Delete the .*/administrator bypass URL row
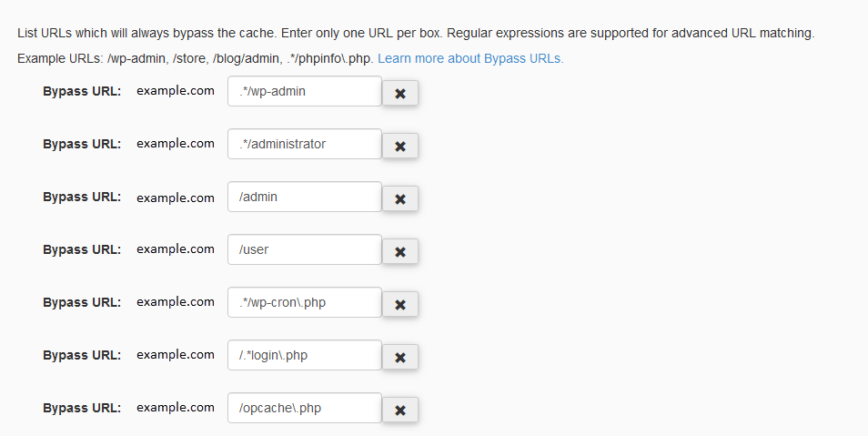868x436 pixels. click(399, 146)
